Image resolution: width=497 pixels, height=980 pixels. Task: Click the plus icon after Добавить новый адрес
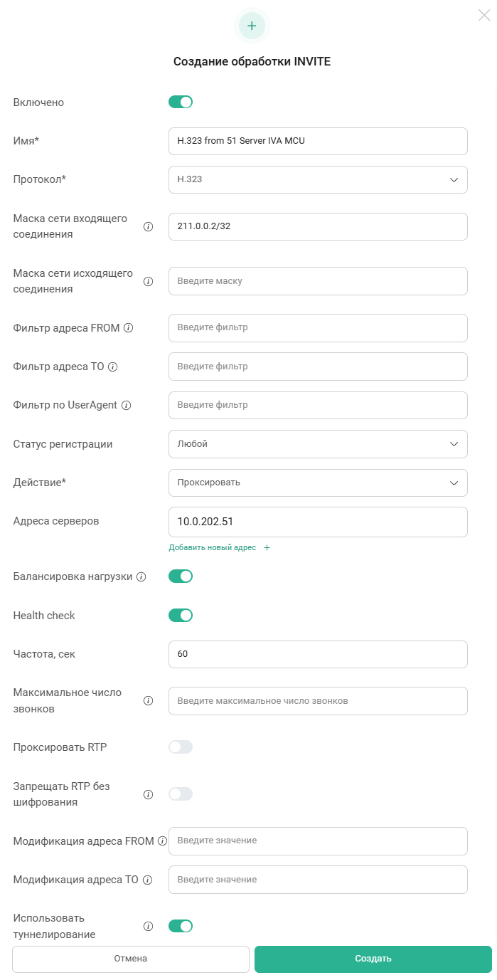(x=267, y=548)
